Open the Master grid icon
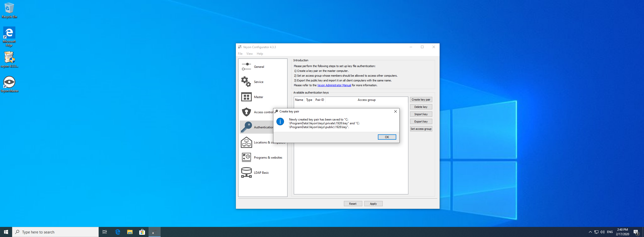The width and height of the screenshot is (644, 237). (x=246, y=97)
